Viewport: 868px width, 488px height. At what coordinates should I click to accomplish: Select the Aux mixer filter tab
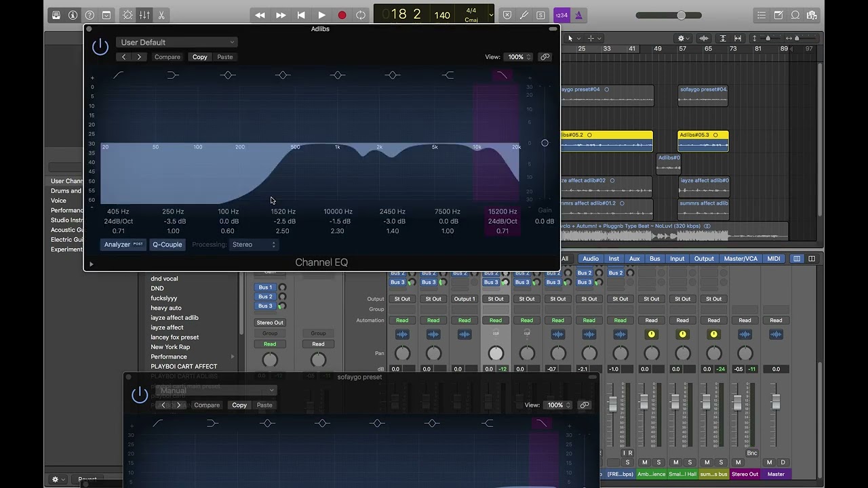(x=634, y=258)
